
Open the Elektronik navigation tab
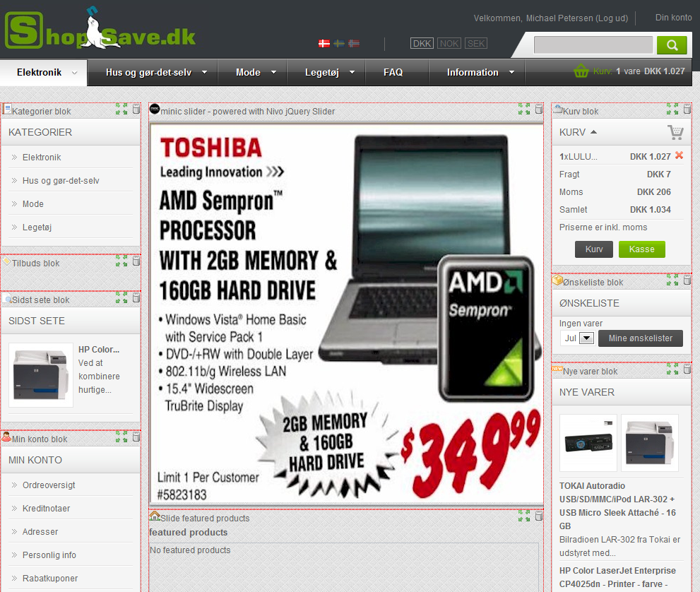(x=43, y=72)
